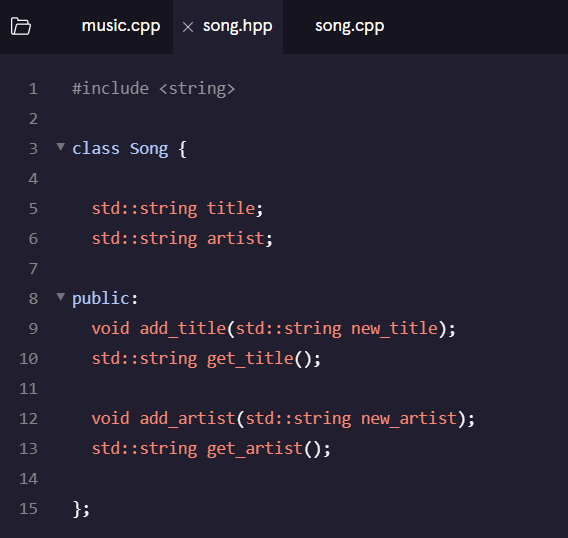Click the closing }; on line 15
This screenshot has width=568, height=538.
(x=81, y=509)
